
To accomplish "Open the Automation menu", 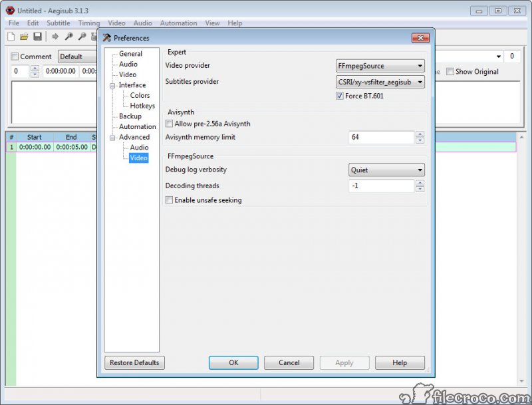I will 178,23.
